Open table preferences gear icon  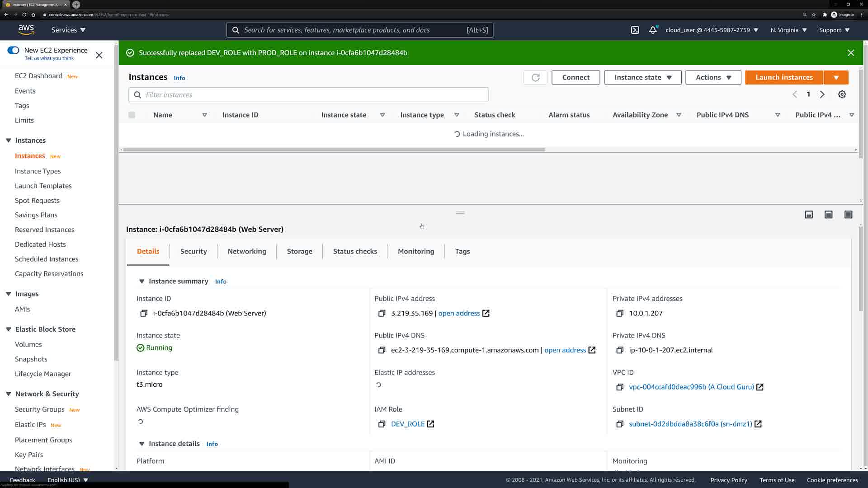(x=842, y=94)
